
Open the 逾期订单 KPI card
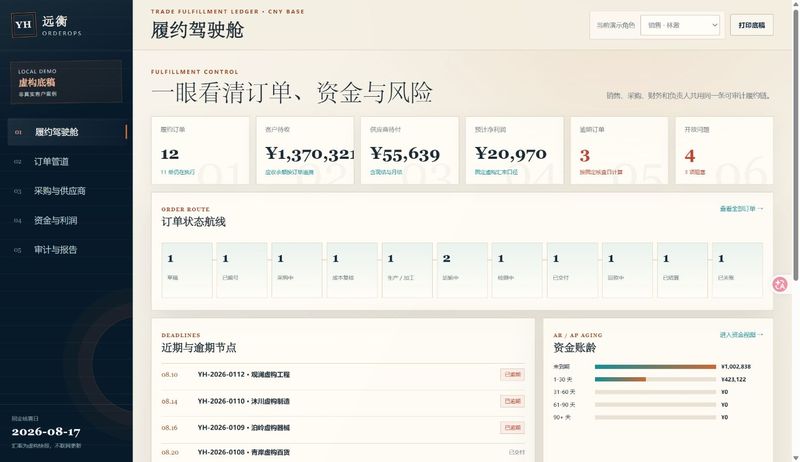[x=619, y=150]
